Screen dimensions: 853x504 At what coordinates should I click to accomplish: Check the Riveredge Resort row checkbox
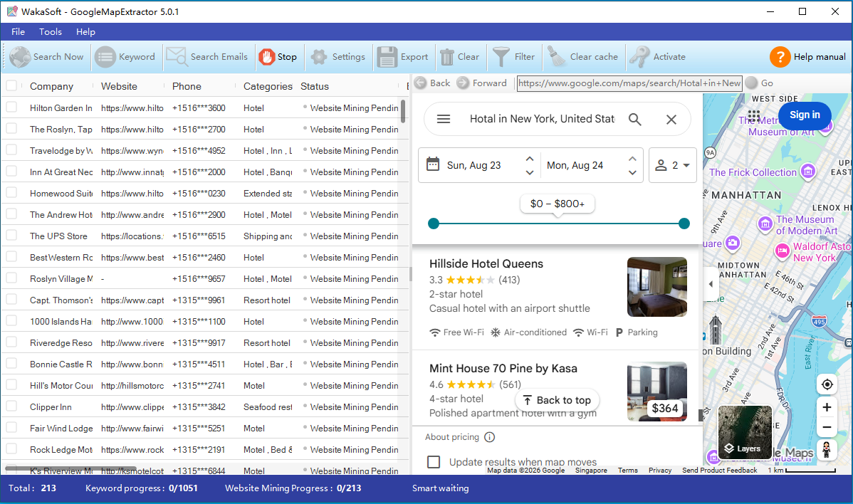(x=11, y=342)
